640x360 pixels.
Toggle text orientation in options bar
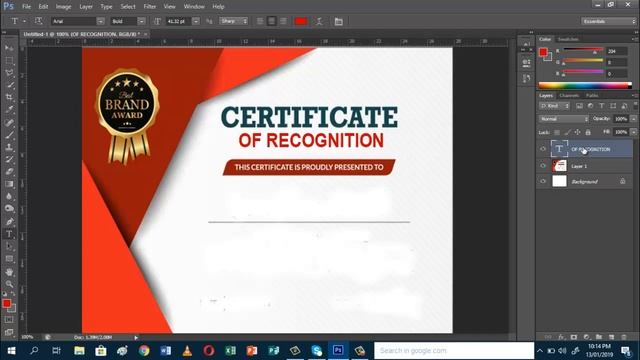pyautogui.click(x=38, y=21)
